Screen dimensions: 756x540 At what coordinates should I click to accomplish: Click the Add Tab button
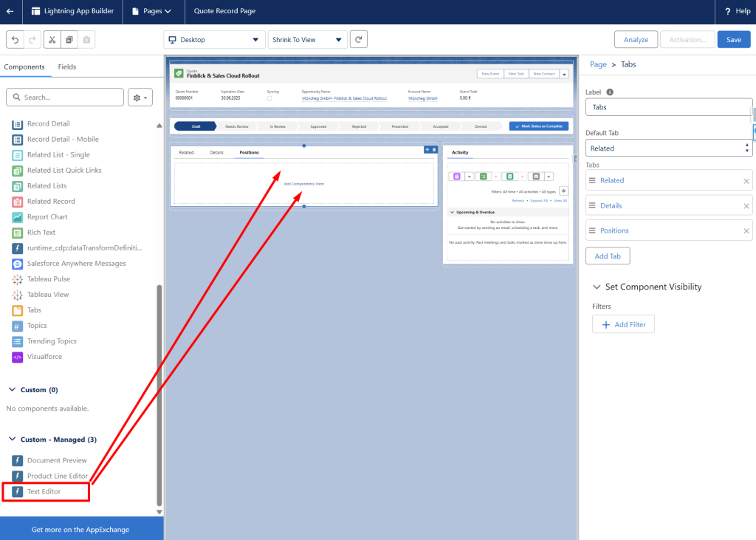(x=607, y=256)
